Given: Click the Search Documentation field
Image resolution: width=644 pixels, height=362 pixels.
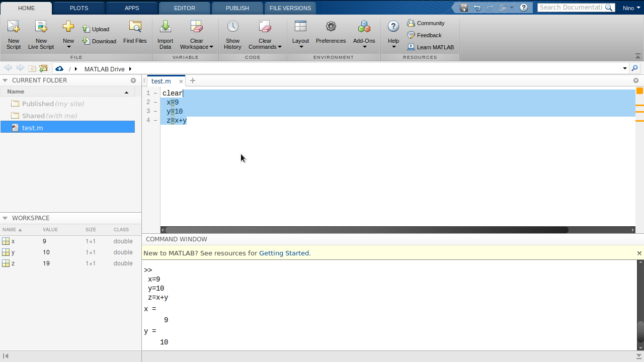Looking at the screenshot, I should 571,8.
